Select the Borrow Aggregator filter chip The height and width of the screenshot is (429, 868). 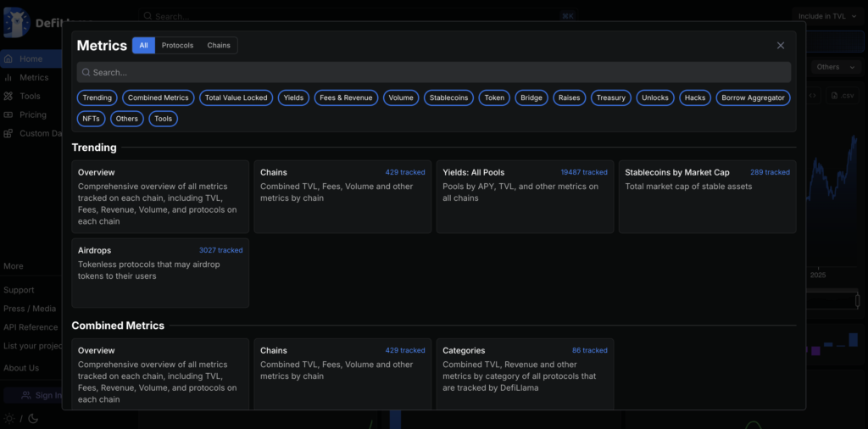pyautogui.click(x=753, y=98)
